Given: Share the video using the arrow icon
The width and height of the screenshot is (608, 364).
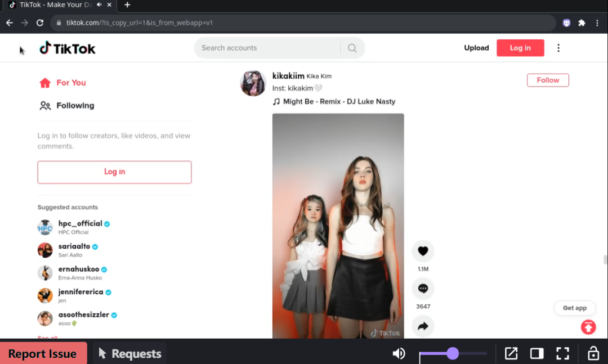Looking at the screenshot, I should [x=423, y=326].
